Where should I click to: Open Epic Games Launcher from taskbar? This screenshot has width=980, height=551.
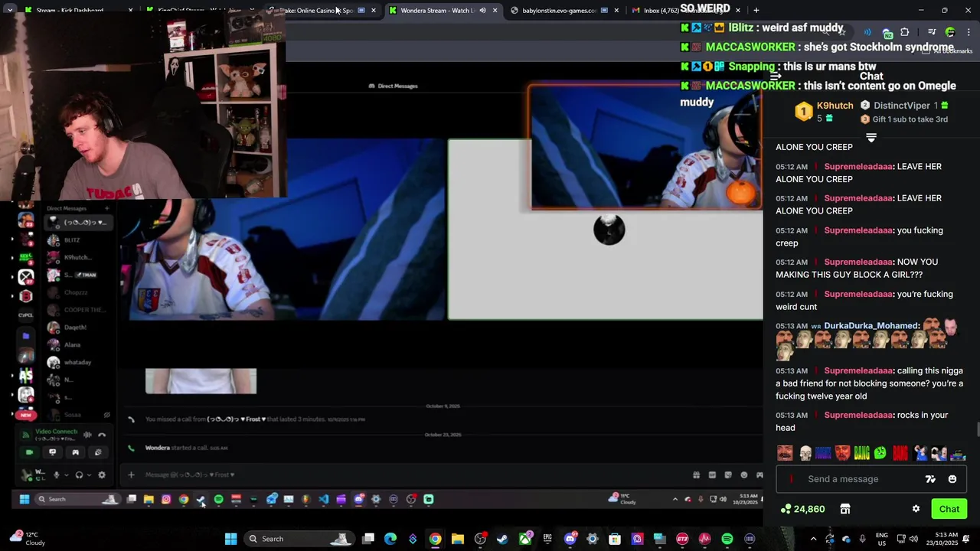point(547,539)
